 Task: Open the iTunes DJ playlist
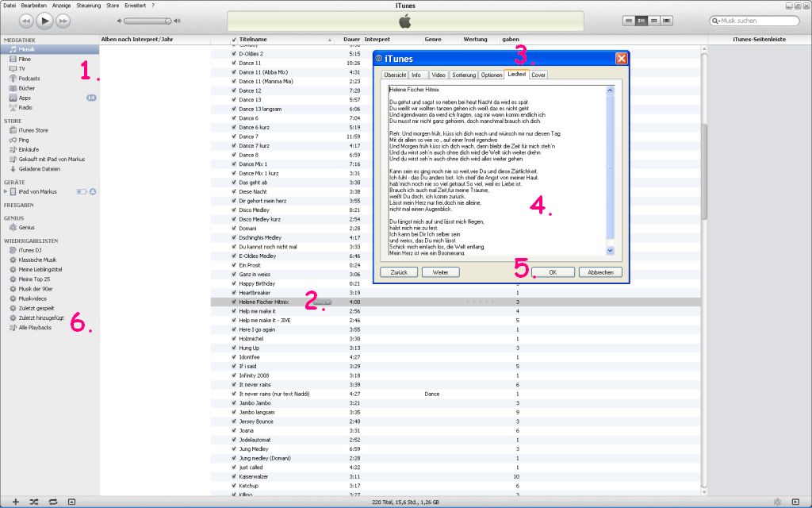(x=30, y=250)
